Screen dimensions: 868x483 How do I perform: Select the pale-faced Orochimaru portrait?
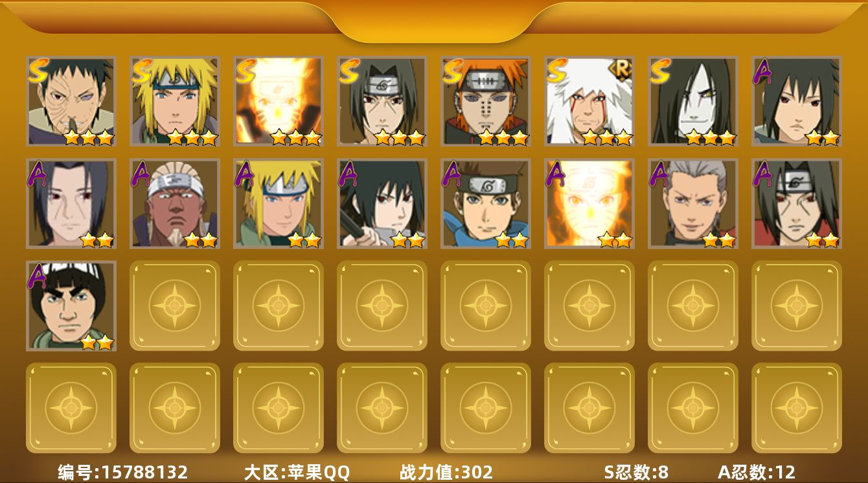click(693, 101)
